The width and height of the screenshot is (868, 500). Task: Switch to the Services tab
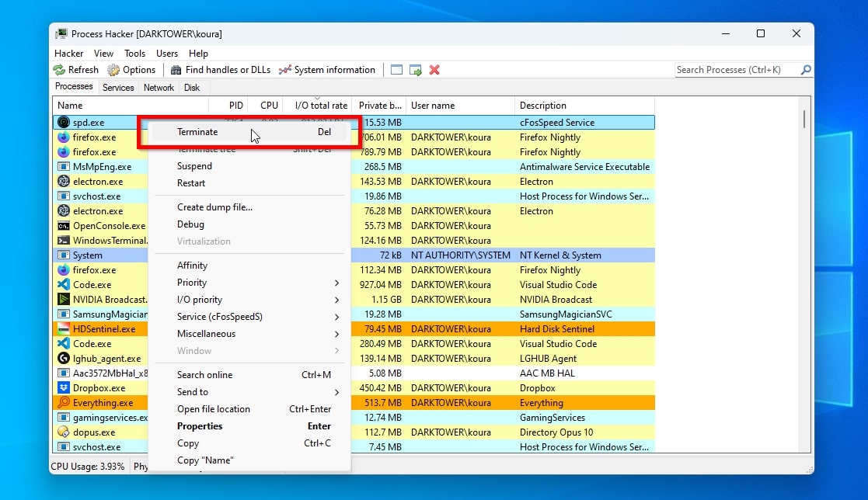[118, 88]
